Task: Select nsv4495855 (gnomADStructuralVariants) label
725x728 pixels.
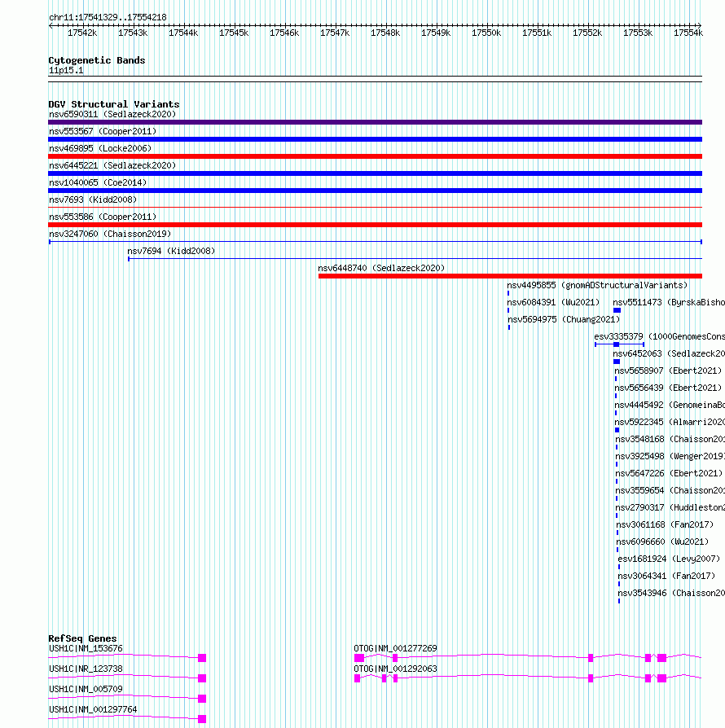Action: tap(597, 286)
